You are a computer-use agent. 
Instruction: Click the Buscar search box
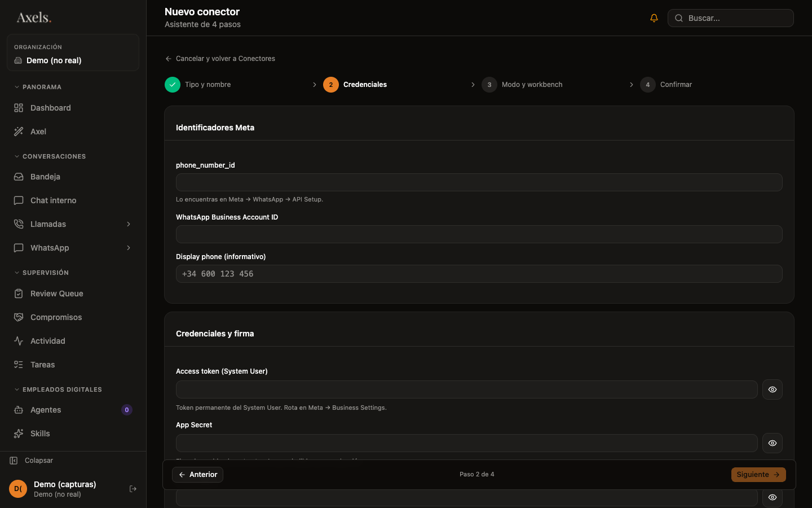pos(731,18)
